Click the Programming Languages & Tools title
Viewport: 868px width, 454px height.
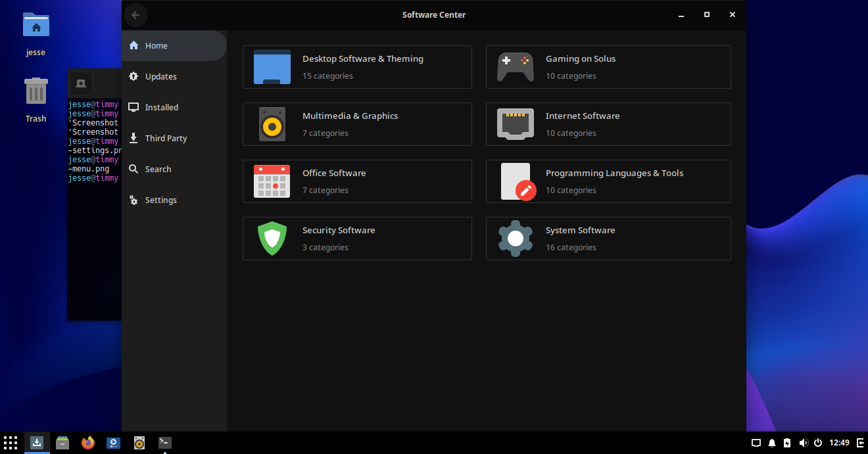[614, 173]
